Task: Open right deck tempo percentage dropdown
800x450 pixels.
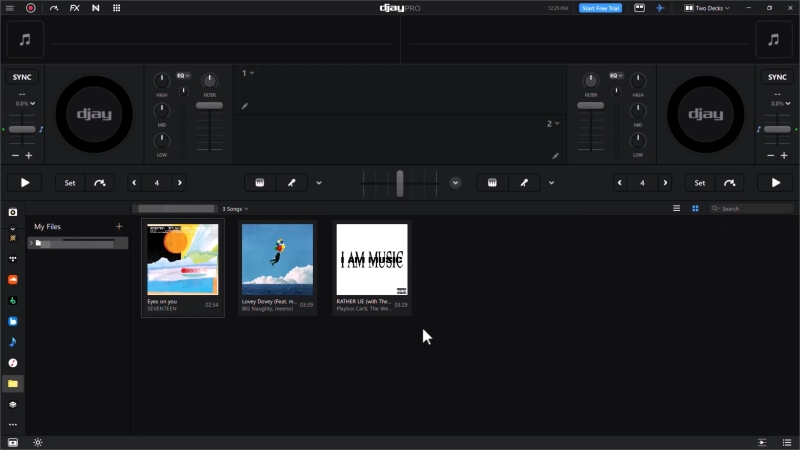Action: [780, 104]
